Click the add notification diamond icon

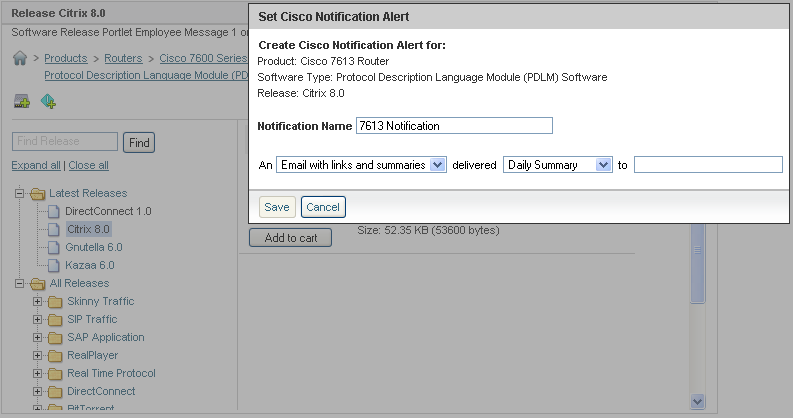[48, 101]
